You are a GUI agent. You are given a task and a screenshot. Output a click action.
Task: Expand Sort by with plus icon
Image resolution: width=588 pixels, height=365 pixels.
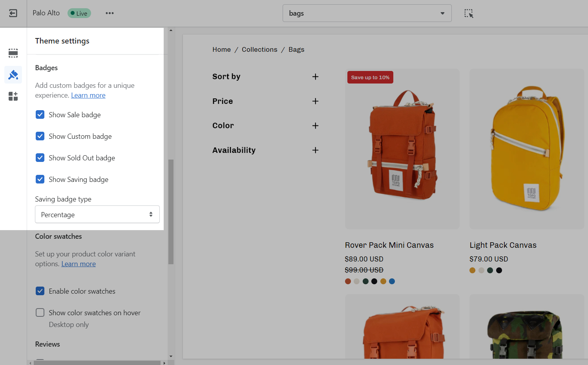(x=315, y=77)
